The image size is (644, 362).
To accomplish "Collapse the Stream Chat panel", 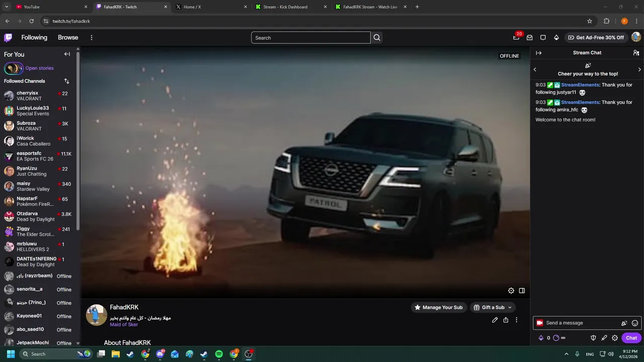I will tap(539, 53).
